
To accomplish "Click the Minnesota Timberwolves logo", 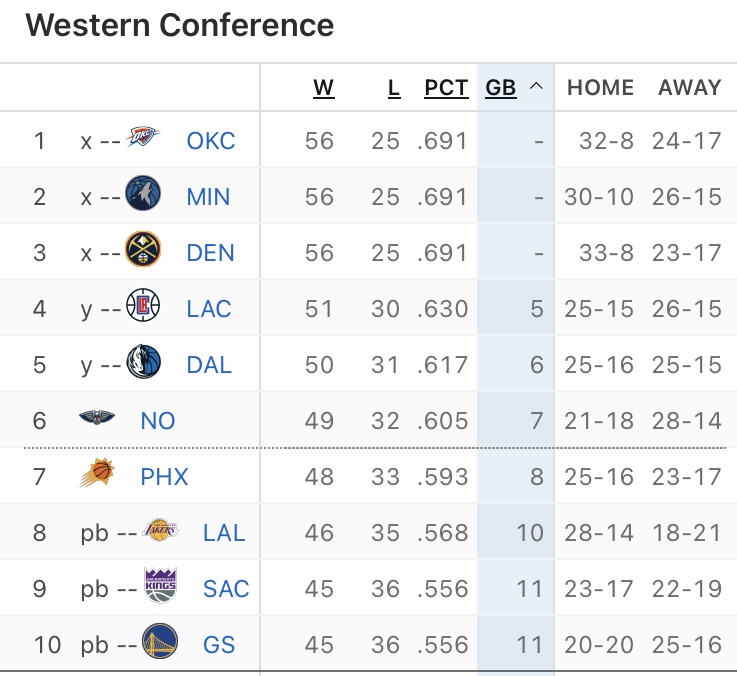I will [x=144, y=194].
